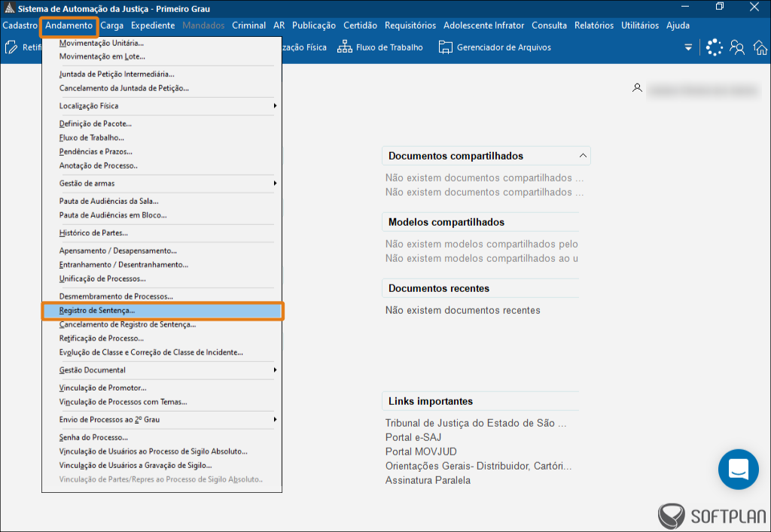Screen dimensions: 771x532
Task: Open the Andamento menu
Action: click(x=69, y=26)
